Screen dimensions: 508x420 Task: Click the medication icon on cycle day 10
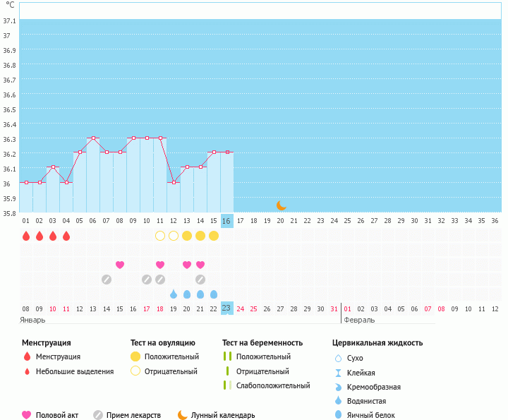point(147,280)
